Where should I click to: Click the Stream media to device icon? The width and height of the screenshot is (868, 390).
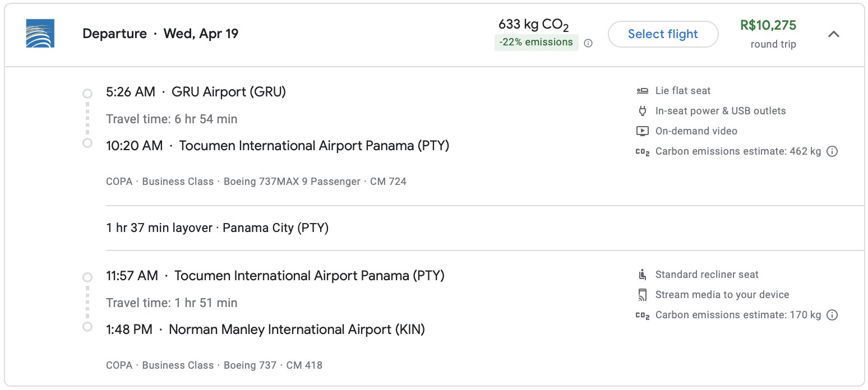[x=642, y=295]
